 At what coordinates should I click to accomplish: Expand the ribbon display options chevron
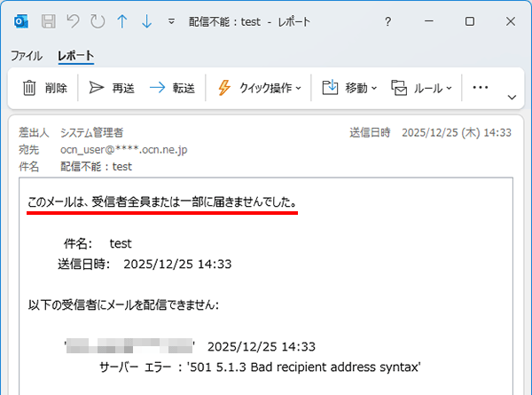tap(512, 96)
